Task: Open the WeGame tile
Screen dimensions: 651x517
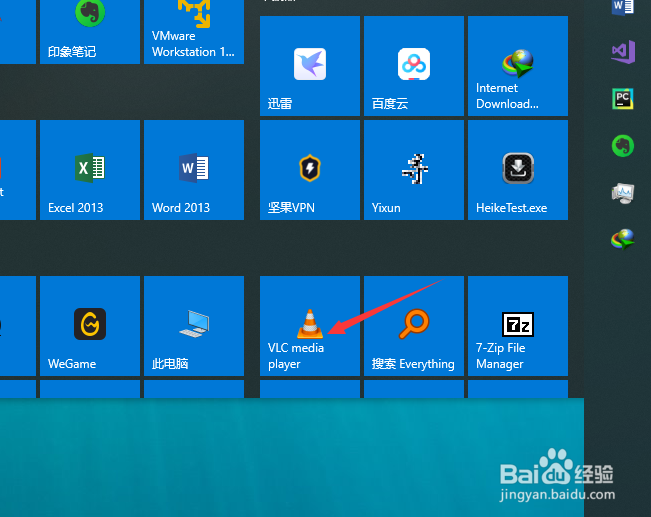Action: pyautogui.click(x=90, y=326)
